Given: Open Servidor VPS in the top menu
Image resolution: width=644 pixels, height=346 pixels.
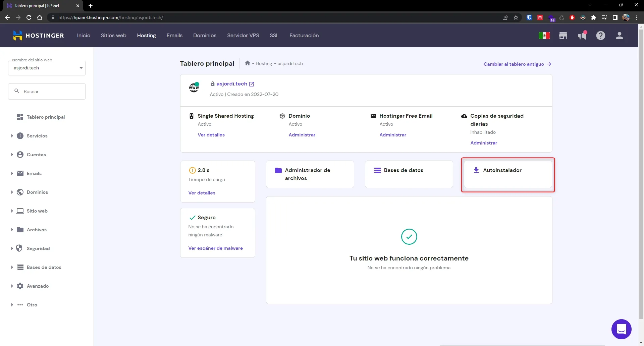Looking at the screenshot, I should [x=243, y=36].
